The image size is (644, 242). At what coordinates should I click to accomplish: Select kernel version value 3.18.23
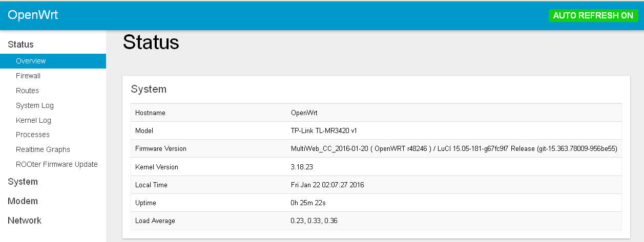coord(301,167)
